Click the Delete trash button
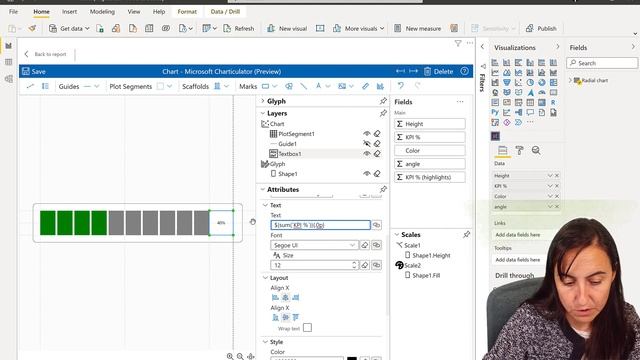The image size is (640, 360). click(438, 71)
